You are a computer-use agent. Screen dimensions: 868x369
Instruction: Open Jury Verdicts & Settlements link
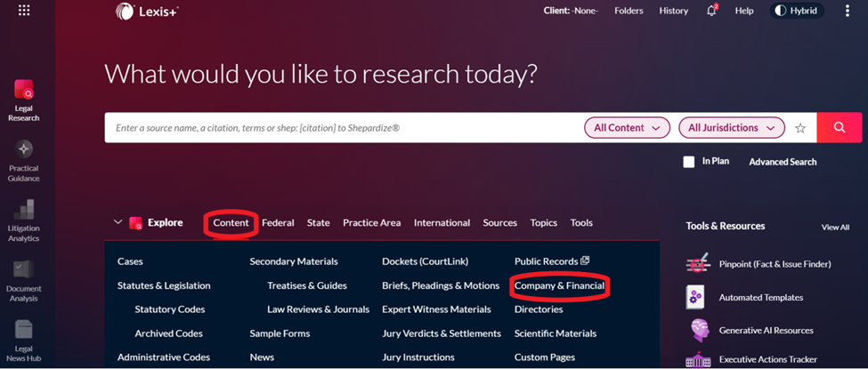(x=442, y=333)
